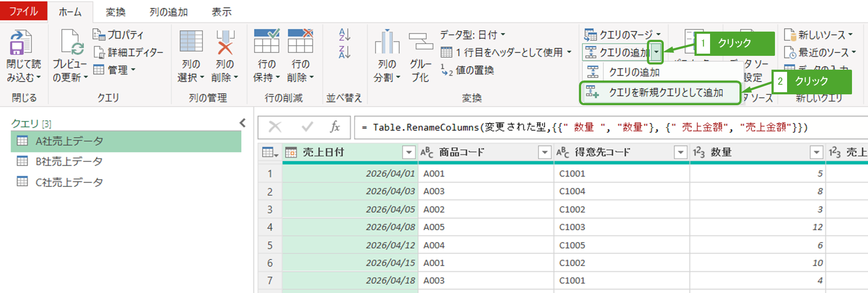
Task: Click the 列の選択 (Choose Columns) icon
Action: click(x=191, y=42)
